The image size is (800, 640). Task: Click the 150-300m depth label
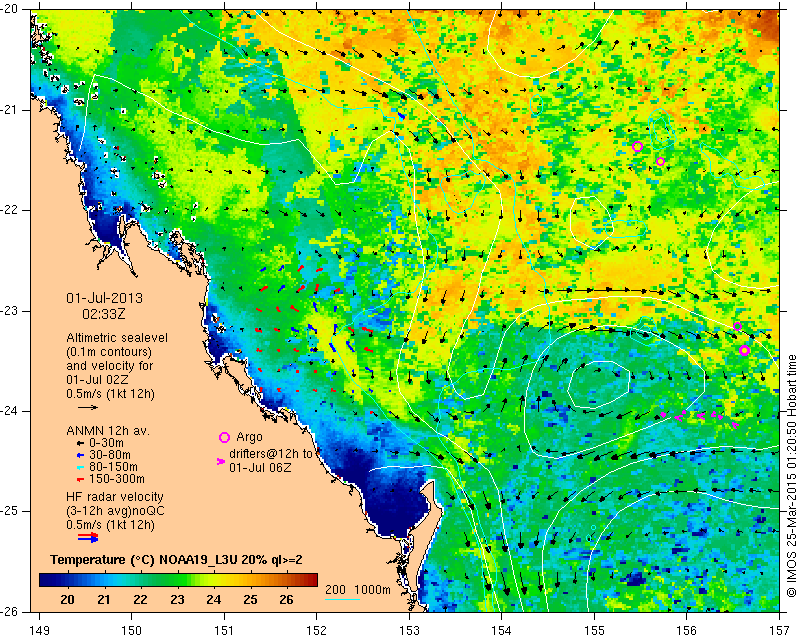tap(117, 479)
